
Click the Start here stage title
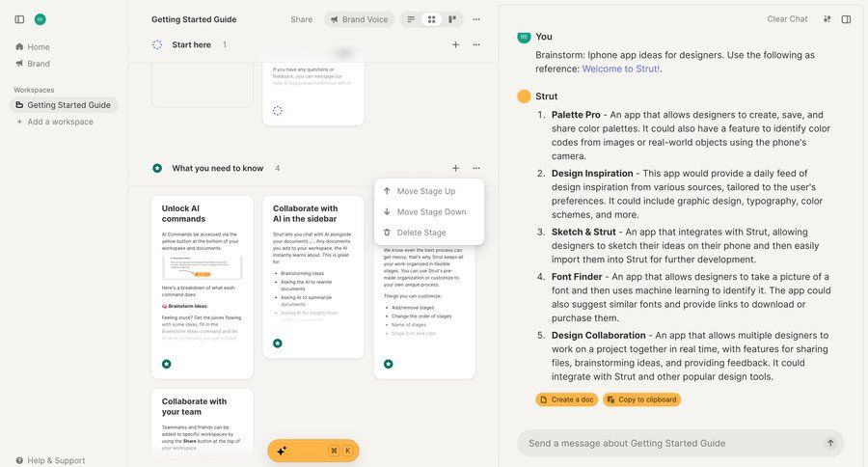click(192, 45)
